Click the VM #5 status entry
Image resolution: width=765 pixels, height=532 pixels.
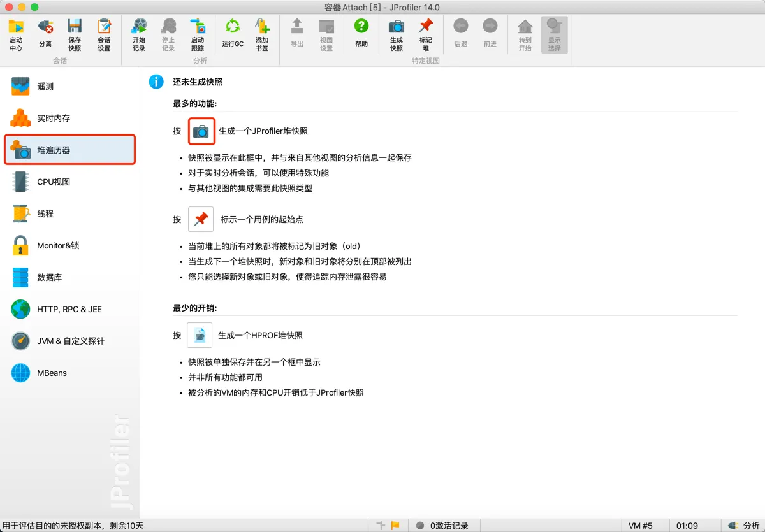pos(641,526)
